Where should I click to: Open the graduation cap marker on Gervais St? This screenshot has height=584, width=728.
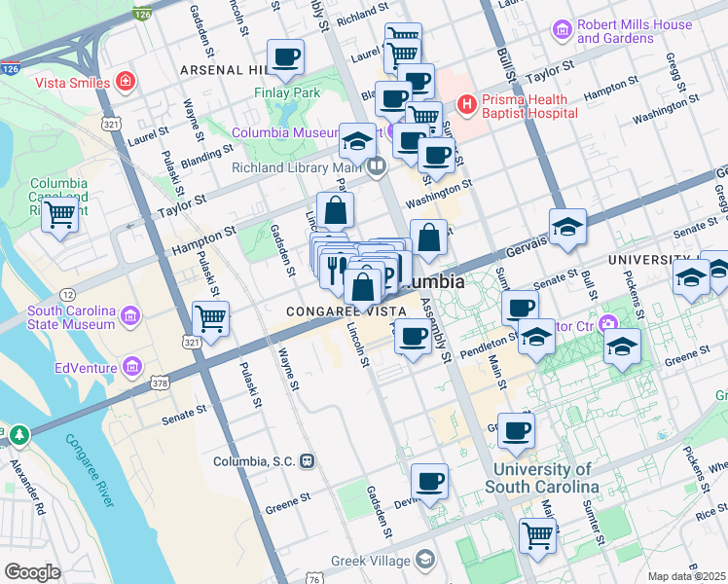click(568, 228)
